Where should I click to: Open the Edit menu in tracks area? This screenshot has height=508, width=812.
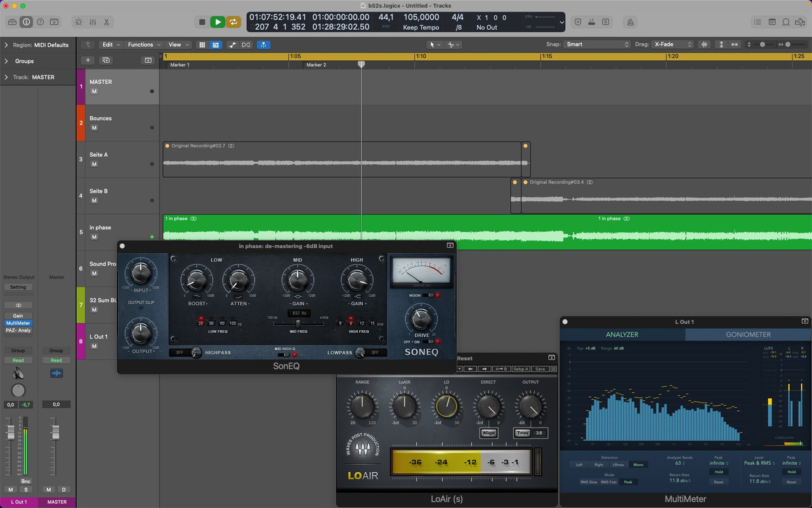pyautogui.click(x=111, y=44)
